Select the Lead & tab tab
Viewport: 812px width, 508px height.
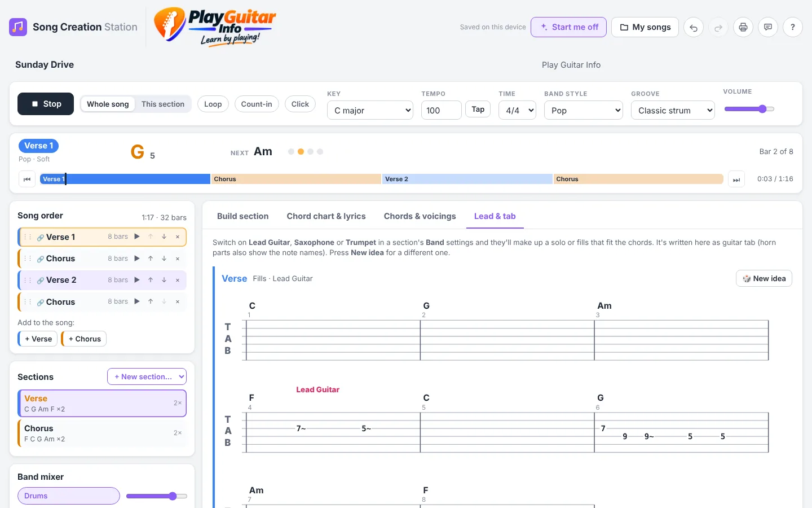495,216
